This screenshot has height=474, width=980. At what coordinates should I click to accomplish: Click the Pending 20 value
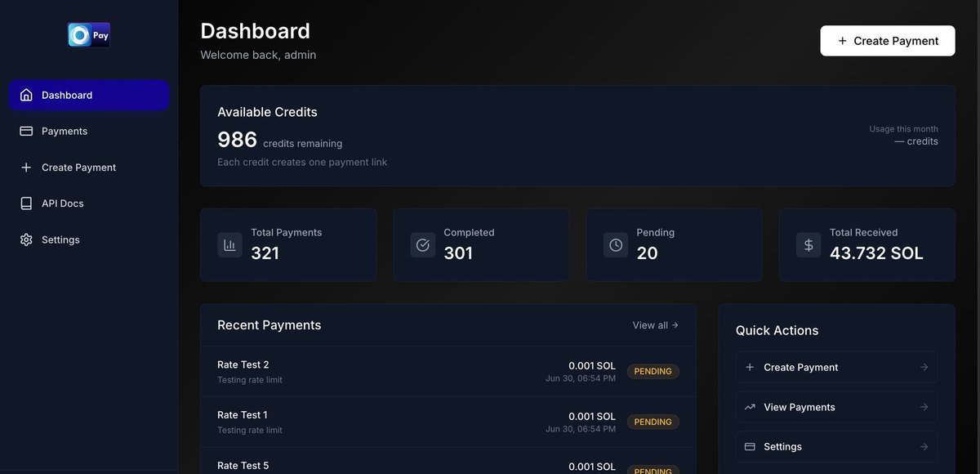point(647,253)
